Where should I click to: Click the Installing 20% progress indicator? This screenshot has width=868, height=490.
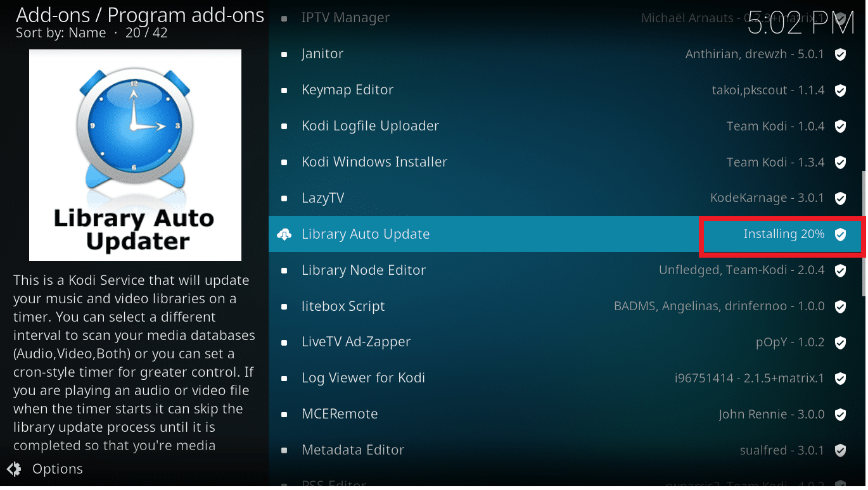[783, 234]
